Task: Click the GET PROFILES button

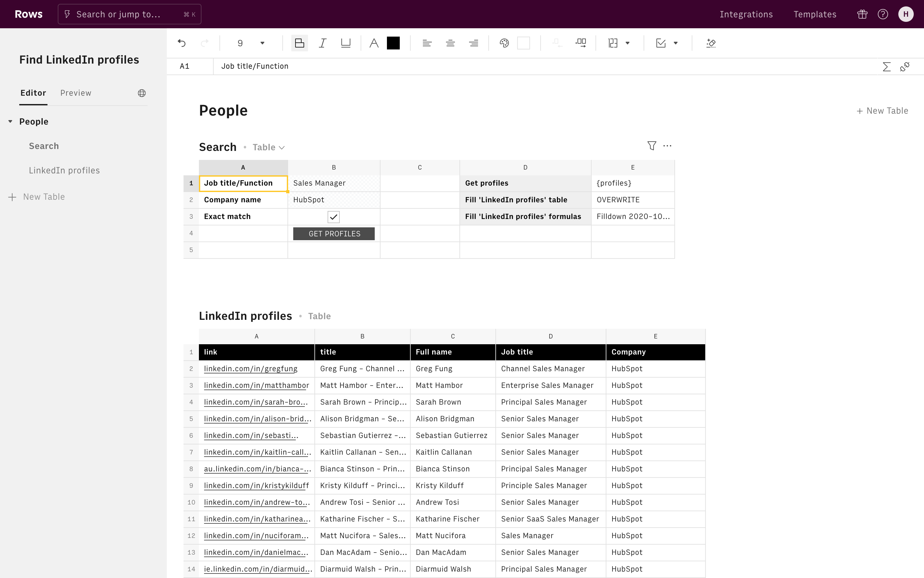Action: 334,233
